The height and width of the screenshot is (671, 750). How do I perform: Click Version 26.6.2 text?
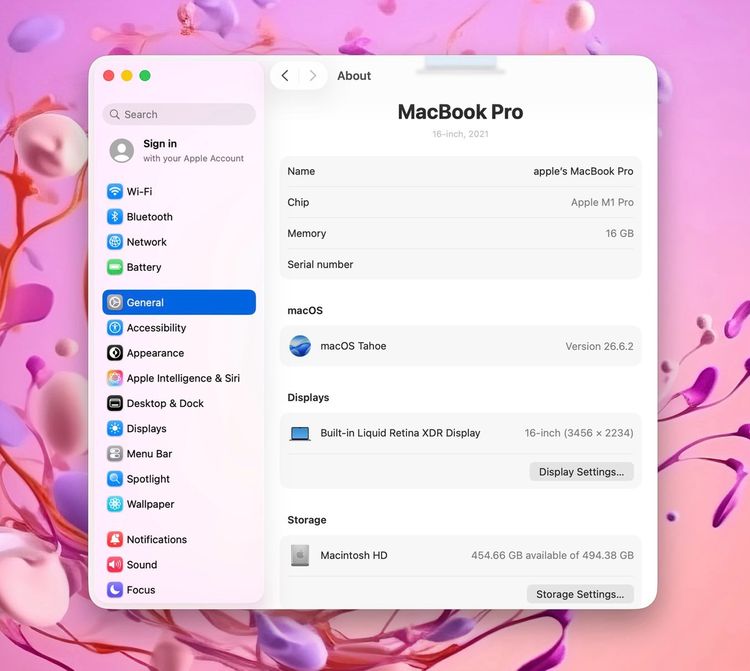599,346
